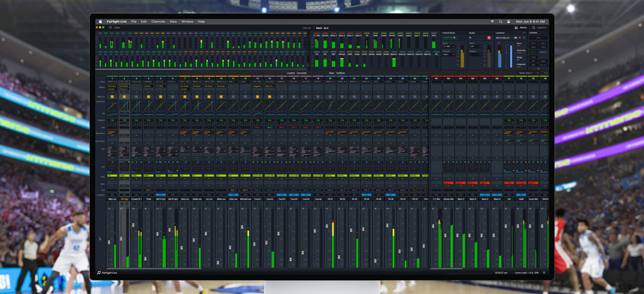This screenshot has height=294, width=644.
Task: Open the Window menu
Action: (187, 21)
